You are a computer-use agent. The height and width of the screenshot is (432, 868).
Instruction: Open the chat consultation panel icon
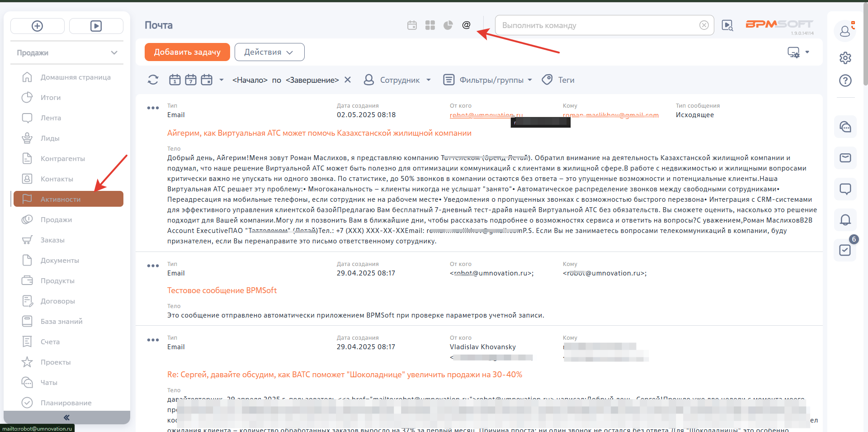(x=845, y=127)
